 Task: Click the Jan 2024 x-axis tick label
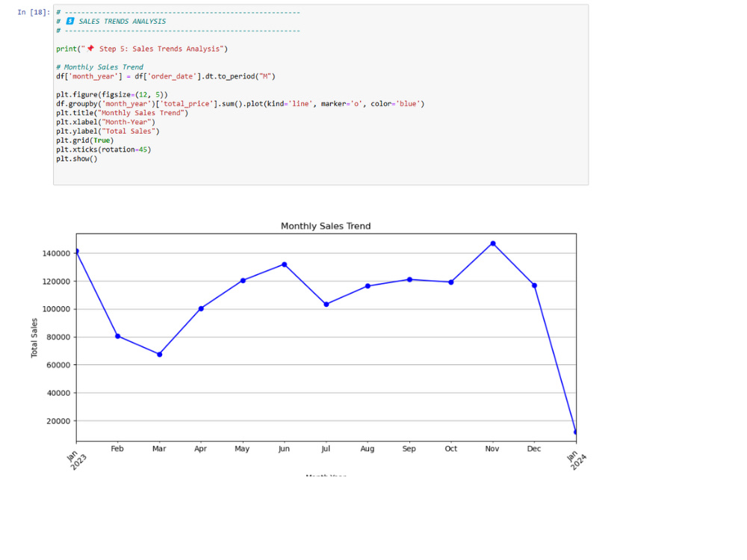pos(577,459)
